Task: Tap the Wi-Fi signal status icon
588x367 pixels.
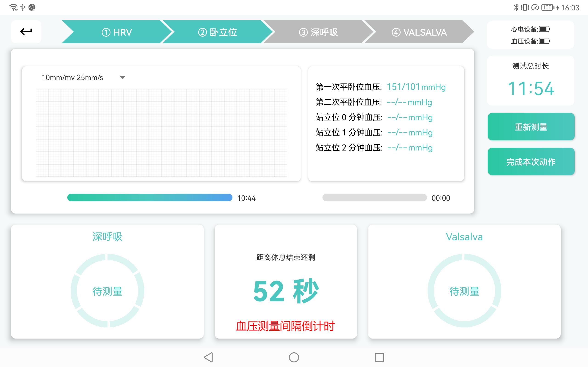Action: 13,8
